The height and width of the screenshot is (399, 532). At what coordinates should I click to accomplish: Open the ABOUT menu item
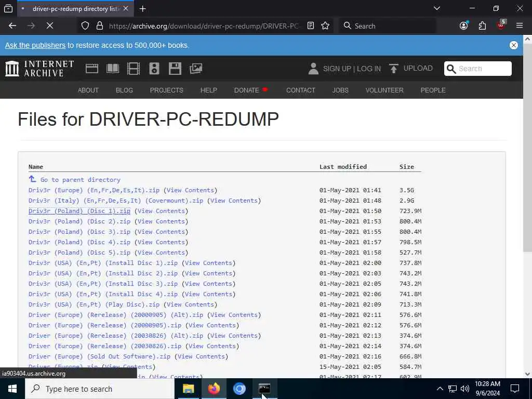(x=88, y=90)
